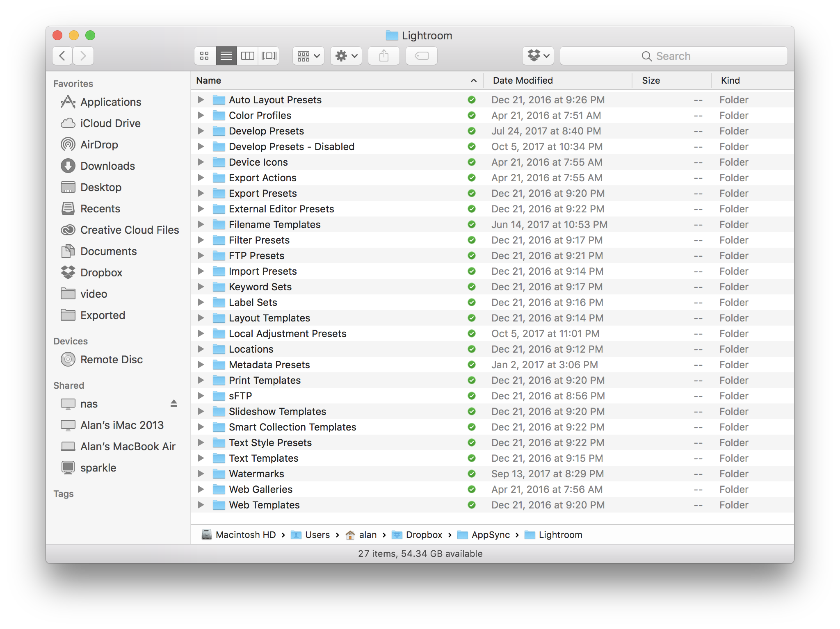The width and height of the screenshot is (840, 629).
Task: Expand the Develop Presets folder triangle
Action: point(201,131)
